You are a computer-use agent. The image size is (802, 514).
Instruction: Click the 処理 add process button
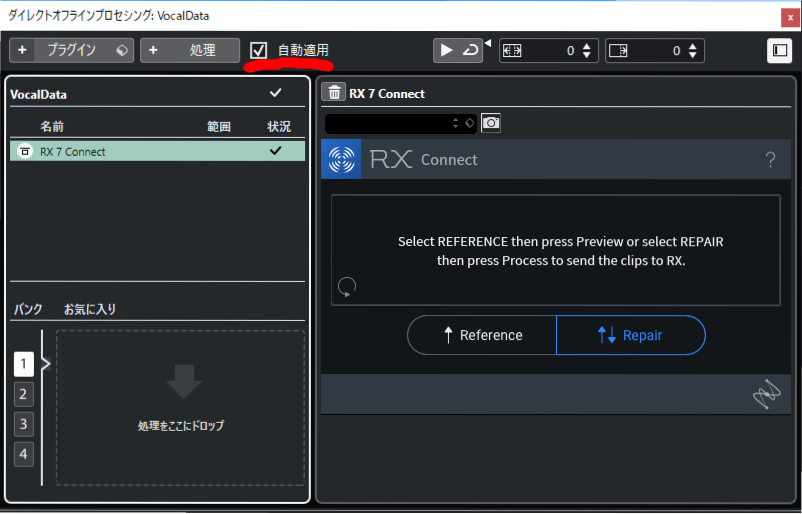coord(190,50)
